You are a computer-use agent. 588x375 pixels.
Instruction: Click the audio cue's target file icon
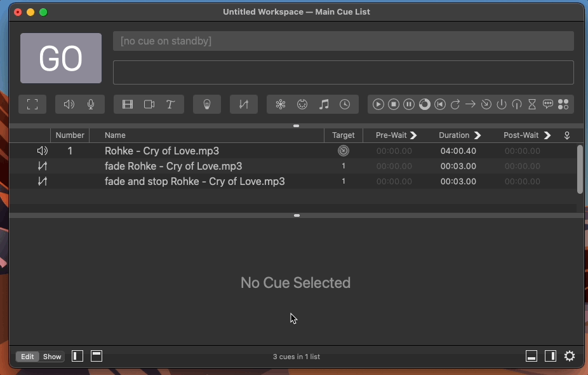coord(343,151)
